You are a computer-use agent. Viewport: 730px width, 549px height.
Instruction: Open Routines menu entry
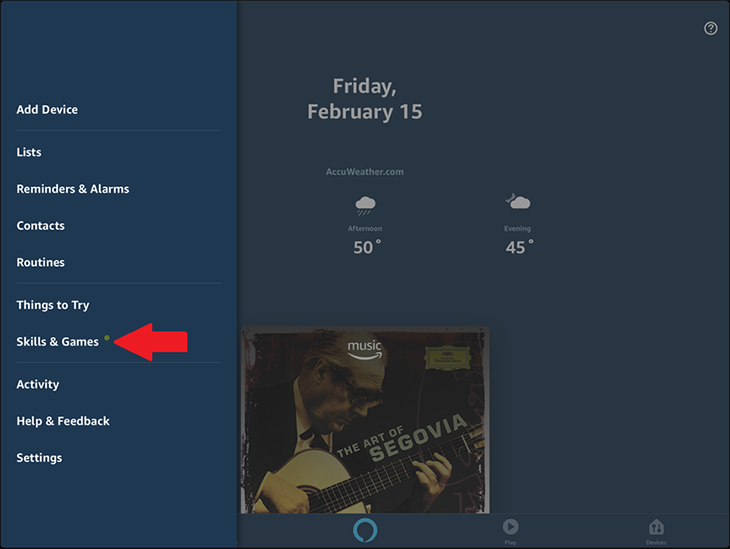tap(41, 263)
